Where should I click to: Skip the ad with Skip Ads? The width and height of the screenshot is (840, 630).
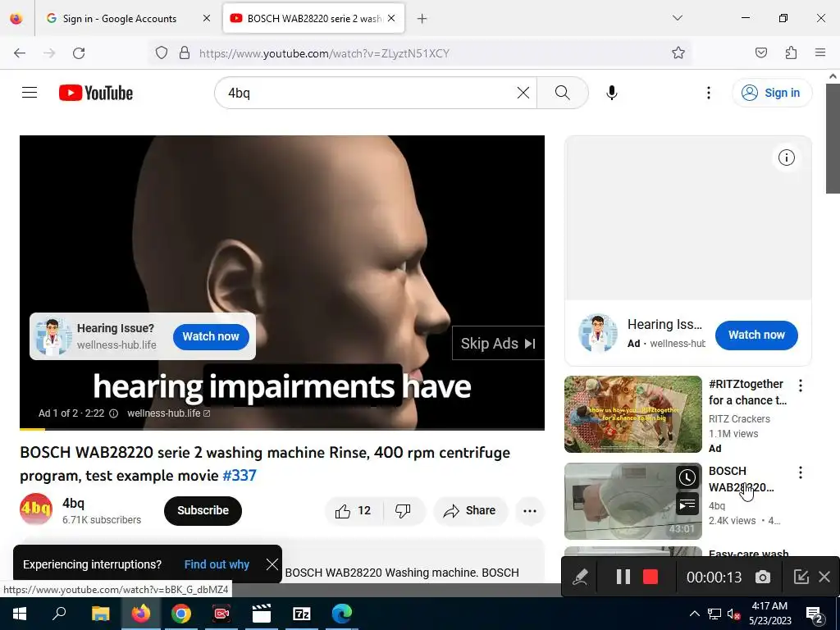498,344
